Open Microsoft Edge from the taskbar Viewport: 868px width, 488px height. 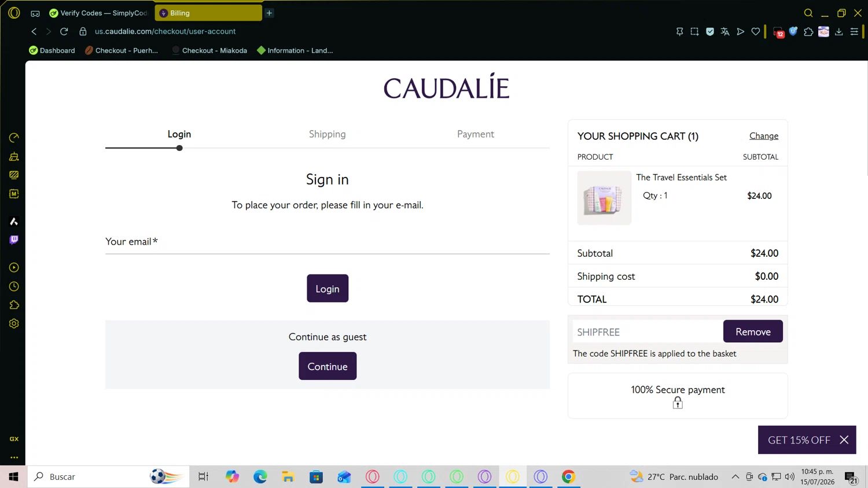pos(260,477)
